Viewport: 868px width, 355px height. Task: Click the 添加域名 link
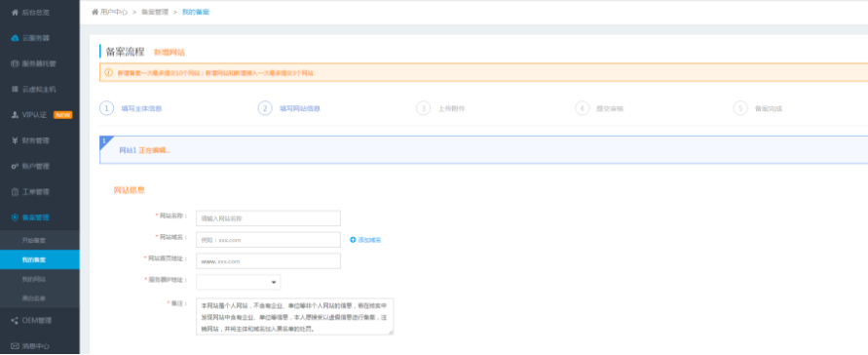coord(369,240)
